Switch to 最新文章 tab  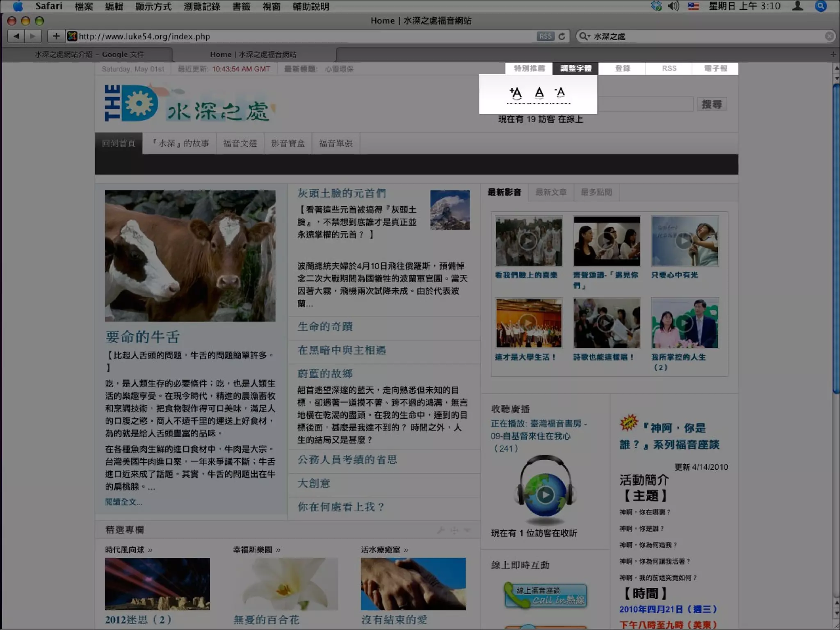click(x=551, y=192)
